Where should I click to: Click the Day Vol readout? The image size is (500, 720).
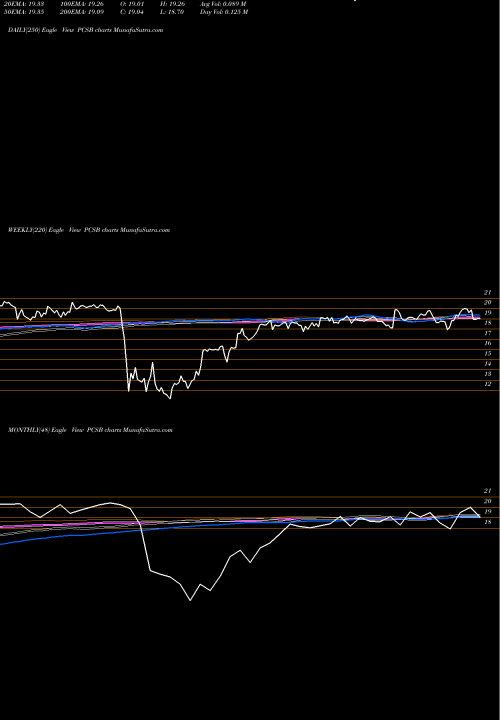point(224,12)
